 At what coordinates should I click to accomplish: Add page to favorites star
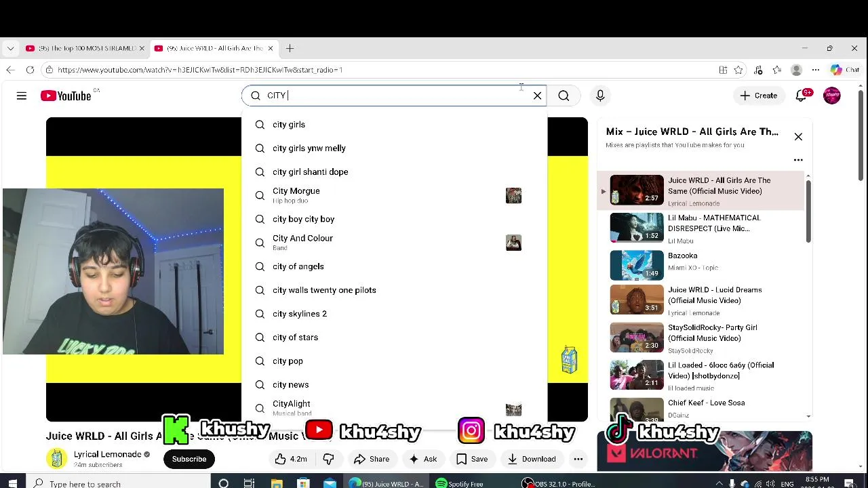738,70
